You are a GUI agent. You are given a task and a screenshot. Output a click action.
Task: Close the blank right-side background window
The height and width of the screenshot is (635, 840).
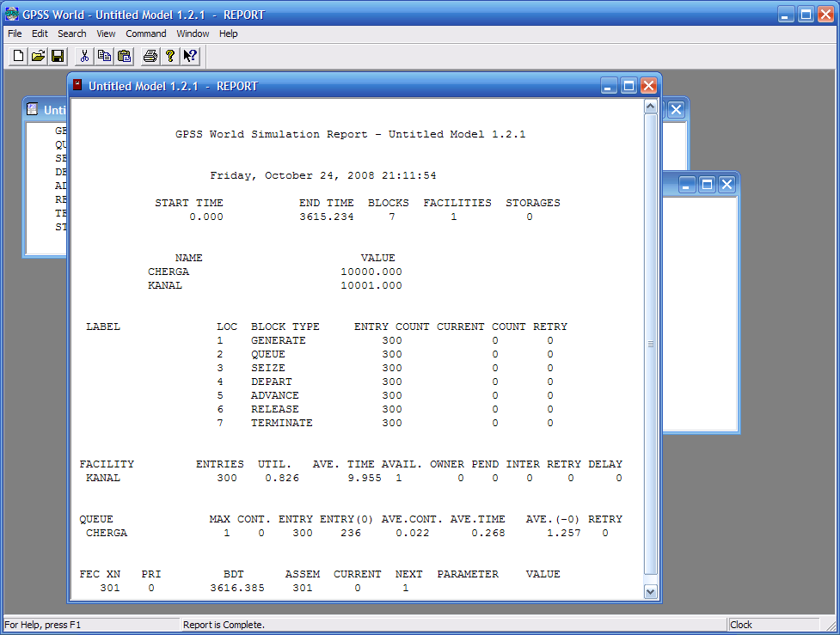click(x=727, y=185)
